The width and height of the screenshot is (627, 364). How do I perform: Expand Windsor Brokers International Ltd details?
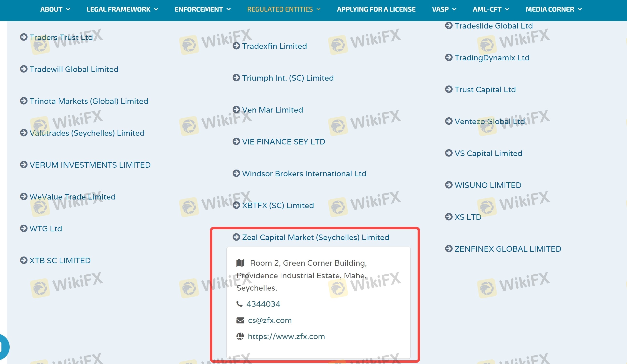point(304,174)
